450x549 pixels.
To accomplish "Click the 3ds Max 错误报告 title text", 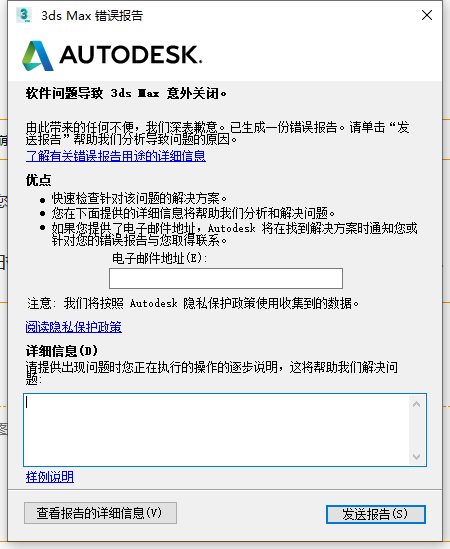I will tap(92, 15).
